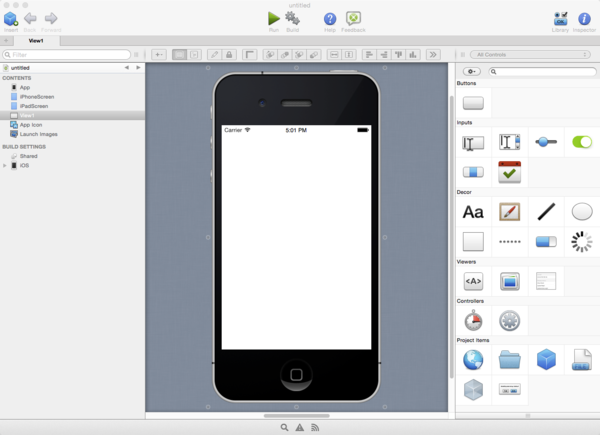Image resolution: width=600 pixels, height=435 pixels.
Task: Select the Text Field control
Action: pos(473,143)
